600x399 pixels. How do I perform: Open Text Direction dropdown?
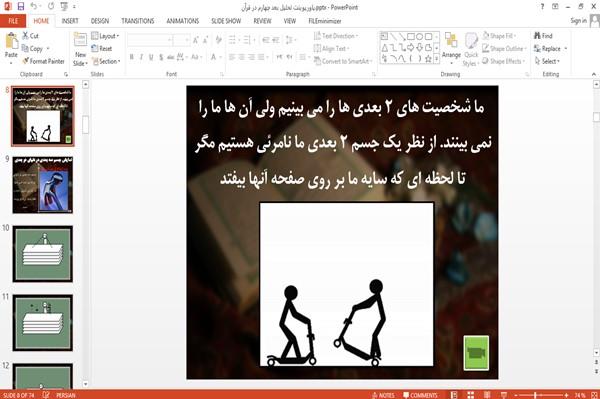[x=336, y=36]
